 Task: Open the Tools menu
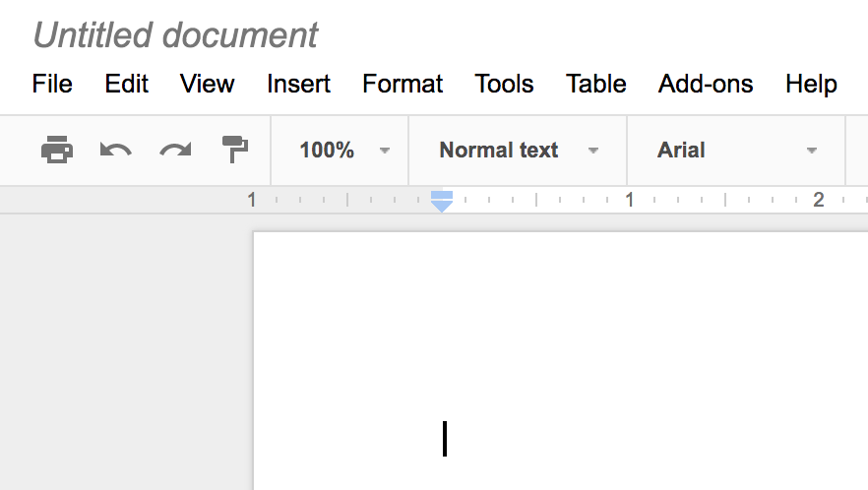point(504,85)
